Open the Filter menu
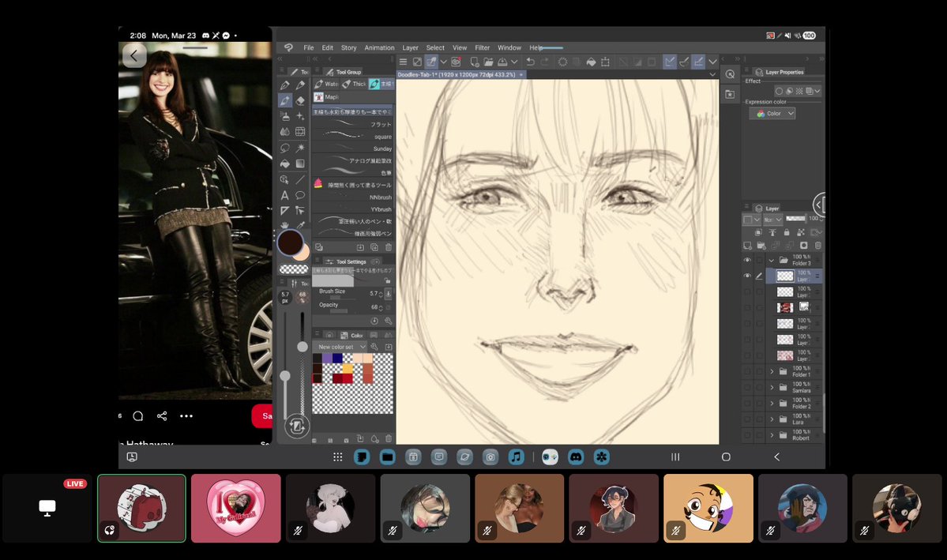The width and height of the screenshot is (947, 560). pos(482,47)
